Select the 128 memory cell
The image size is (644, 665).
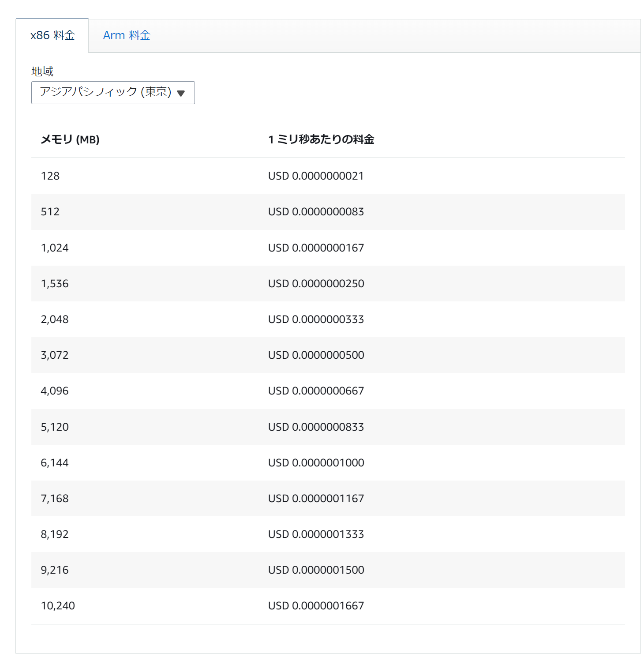point(50,176)
